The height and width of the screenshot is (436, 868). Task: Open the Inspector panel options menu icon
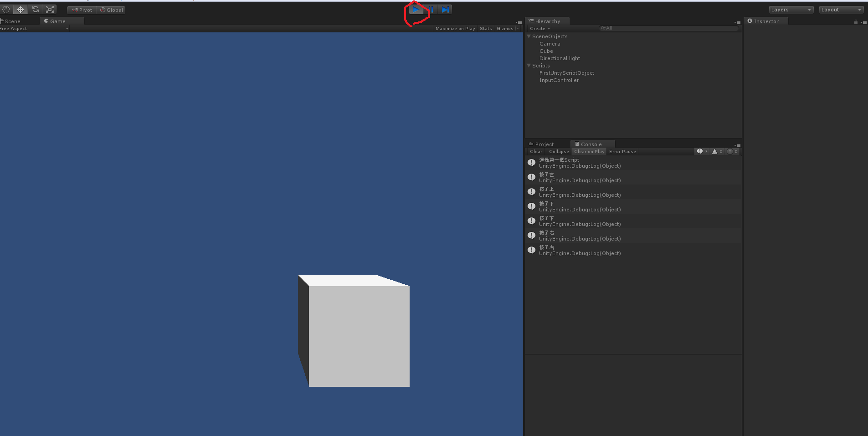point(864,21)
